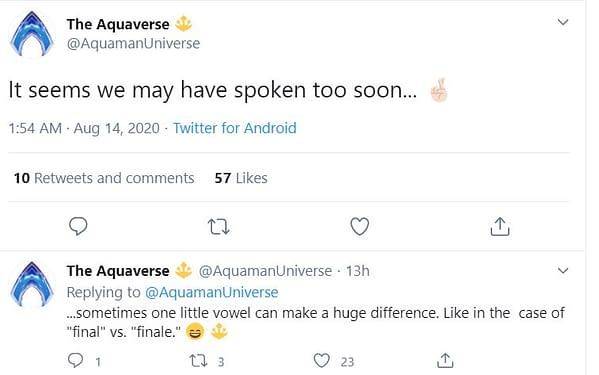Like the main tweet with the heart icon
Image resolution: width=599 pixels, height=375 pixels.
pyautogui.click(x=359, y=226)
